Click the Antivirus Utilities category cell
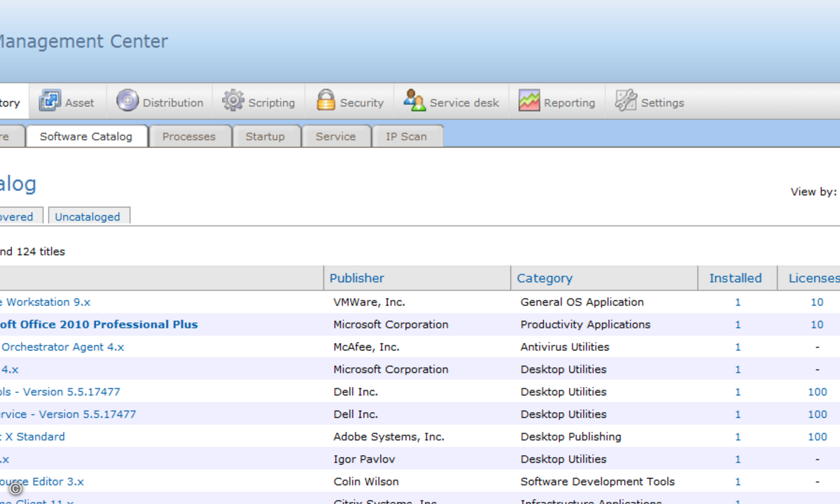840x504 pixels. click(565, 347)
